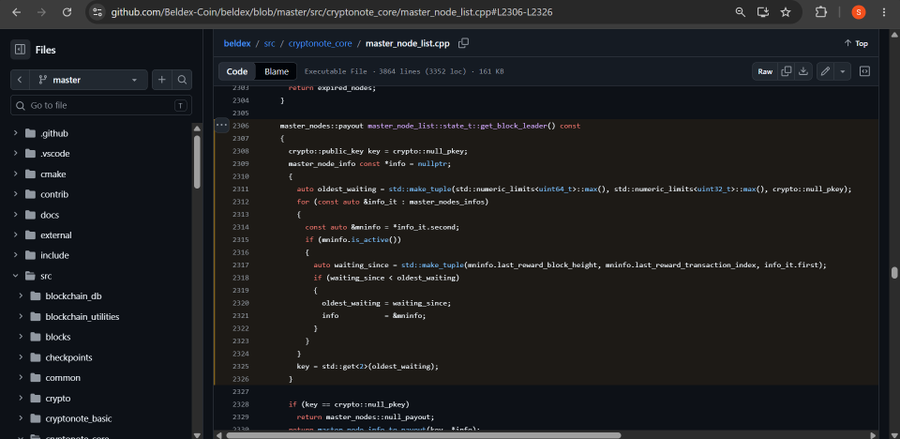The image size is (900, 439).
Task: Open the Chrome profile avatar
Action: pyautogui.click(x=859, y=12)
